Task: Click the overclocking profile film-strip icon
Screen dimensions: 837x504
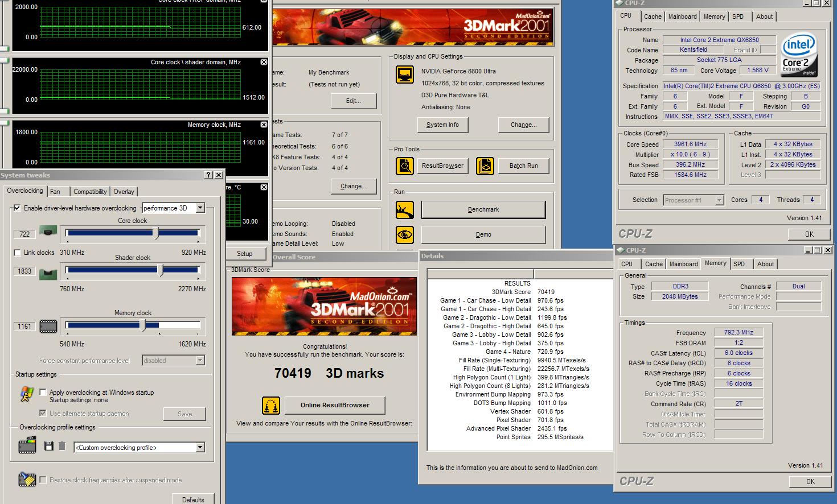Action: click(x=27, y=445)
